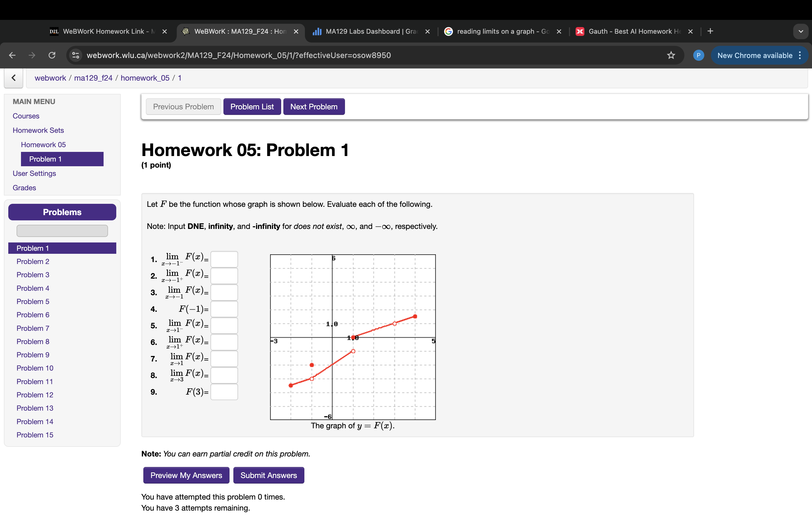Select Problem 1 in main menu
812x528 pixels.
pos(62,159)
